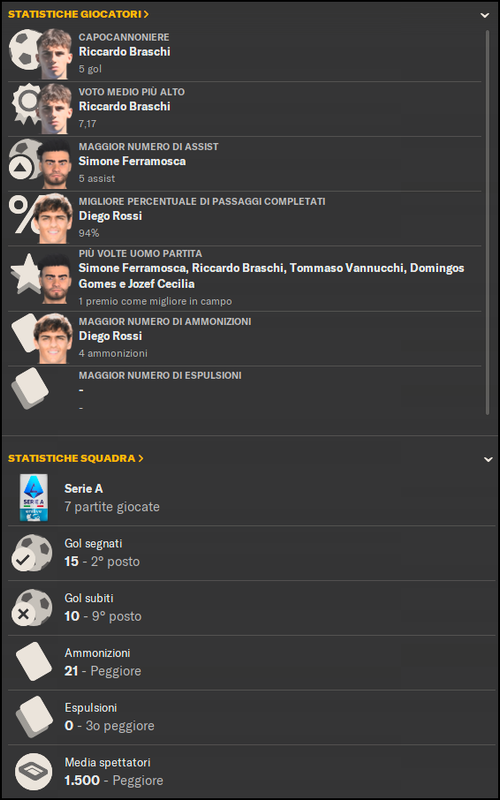Click the highest average rating rosette icon

[x=26, y=104]
